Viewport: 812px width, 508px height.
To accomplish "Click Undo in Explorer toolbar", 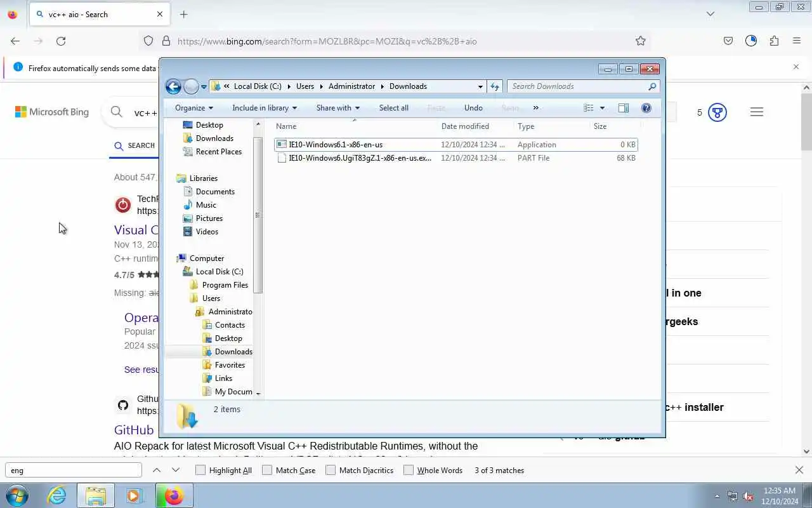I will coord(473,108).
